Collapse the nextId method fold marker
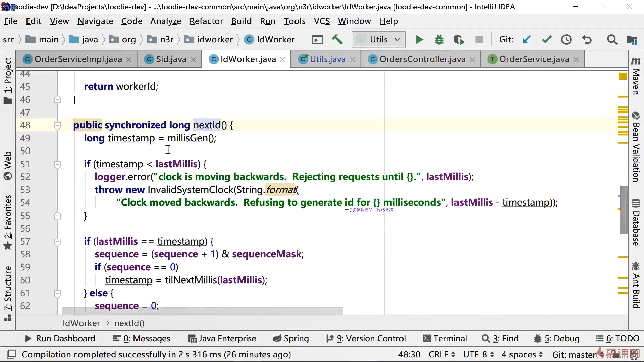The image size is (644, 362). 57,126
